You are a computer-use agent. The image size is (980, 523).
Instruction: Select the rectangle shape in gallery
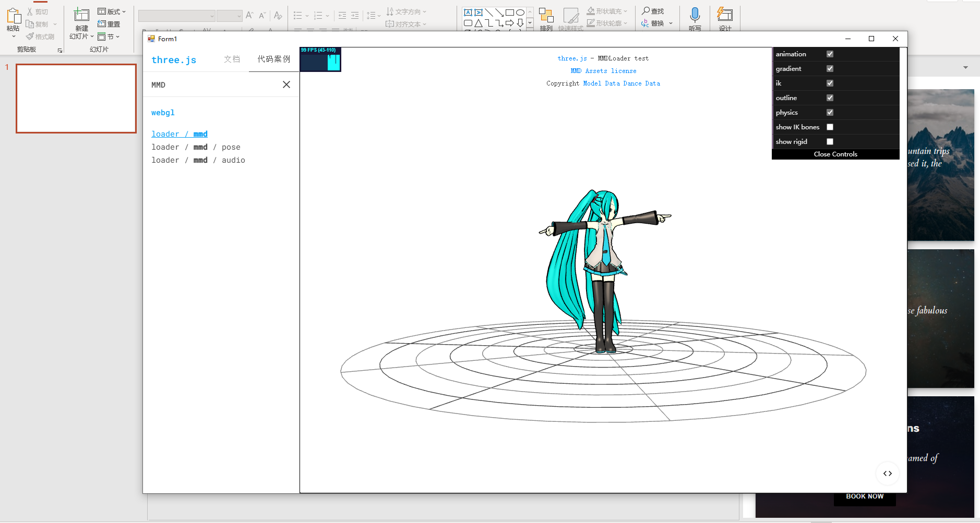click(x=510, y=13)
